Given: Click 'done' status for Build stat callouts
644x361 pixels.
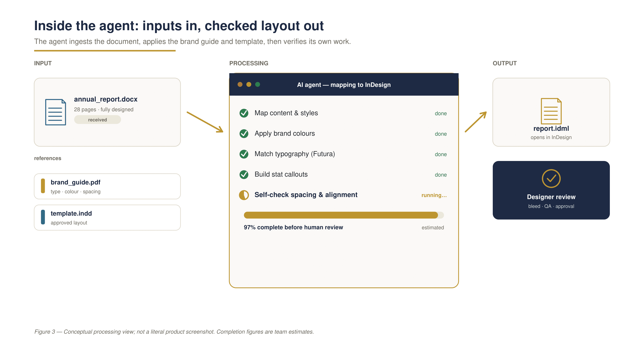Looking at the screenshot, I should [441, 175].
